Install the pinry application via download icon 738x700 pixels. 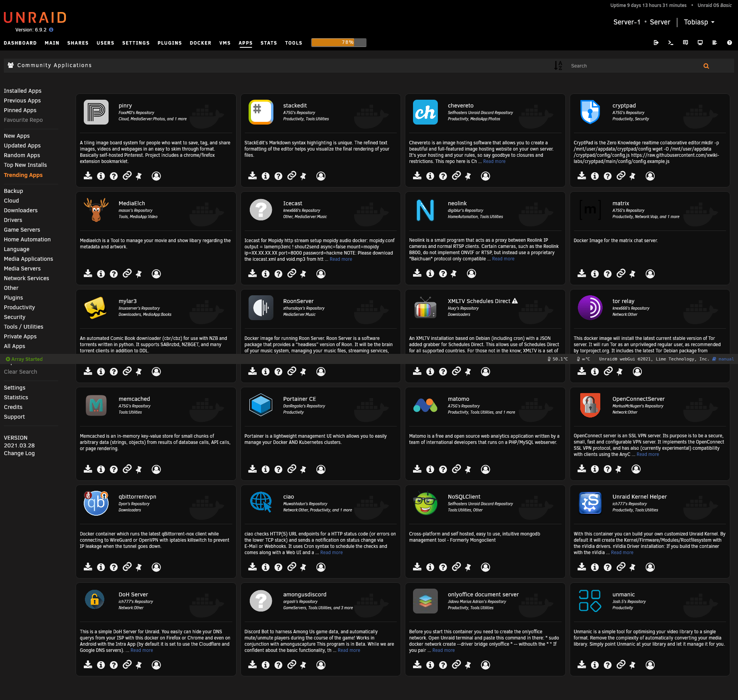tap(88, 176)
